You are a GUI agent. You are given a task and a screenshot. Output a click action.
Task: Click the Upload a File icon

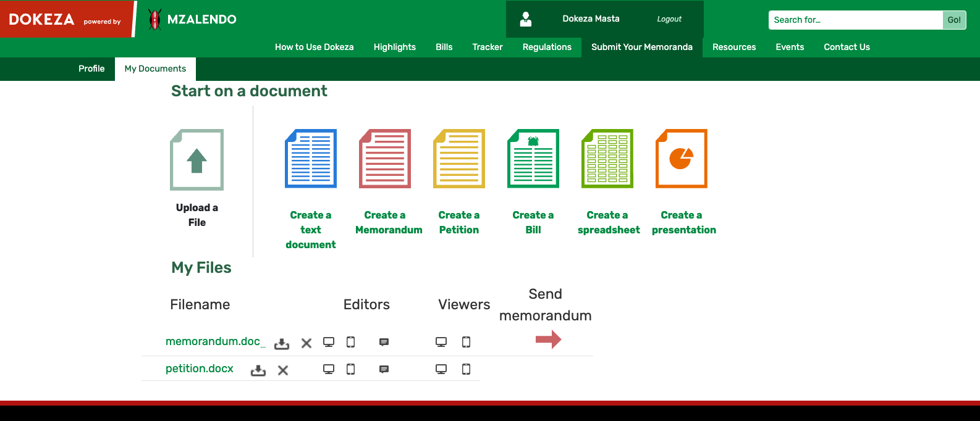196,160
